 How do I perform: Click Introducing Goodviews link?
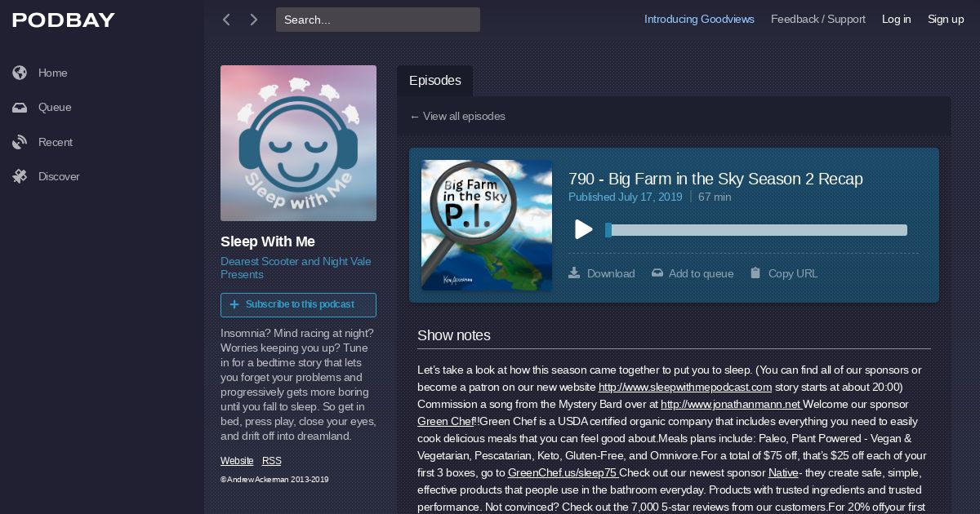click(699, 20)
